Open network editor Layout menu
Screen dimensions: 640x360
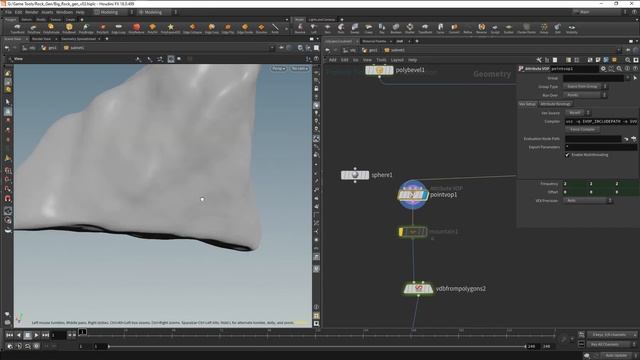tap(397, 60)
